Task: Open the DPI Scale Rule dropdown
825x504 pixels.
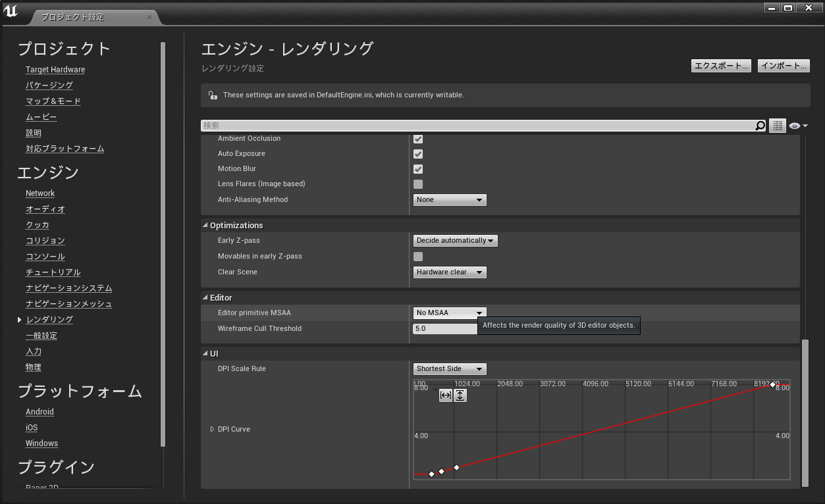Action: pyautogui.click(x=450, y=369)
